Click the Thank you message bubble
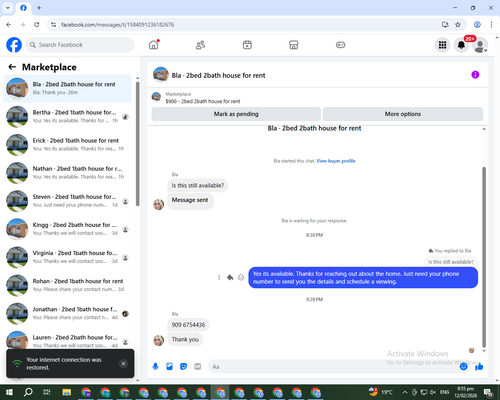Viewport: 500px width, 400px height. click(185, 340)
